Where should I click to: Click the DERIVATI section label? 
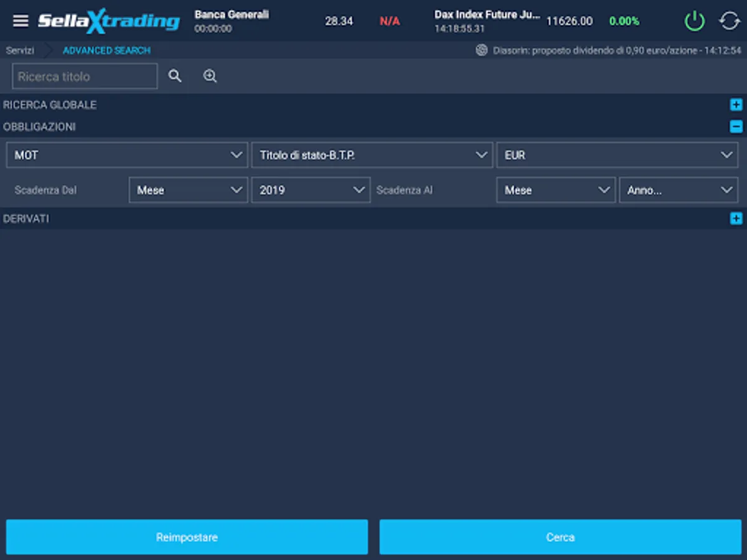pos(26,218)
